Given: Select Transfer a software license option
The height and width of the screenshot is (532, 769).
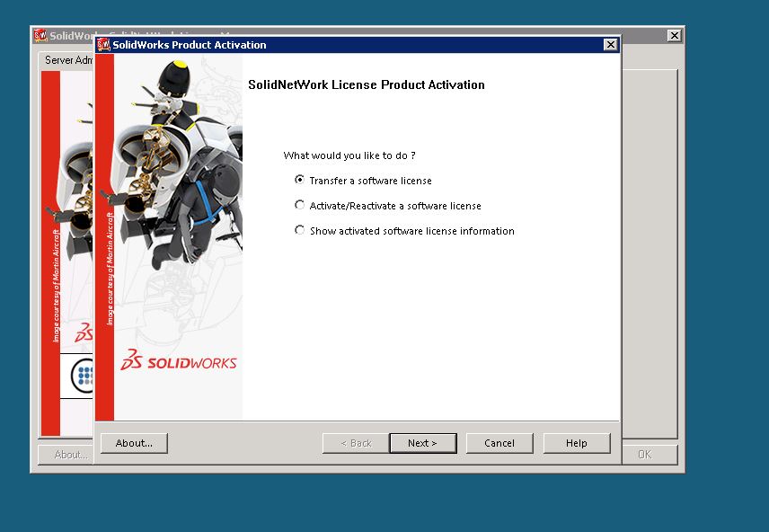Looking at the screenshot, I should (x=300, y=180).
